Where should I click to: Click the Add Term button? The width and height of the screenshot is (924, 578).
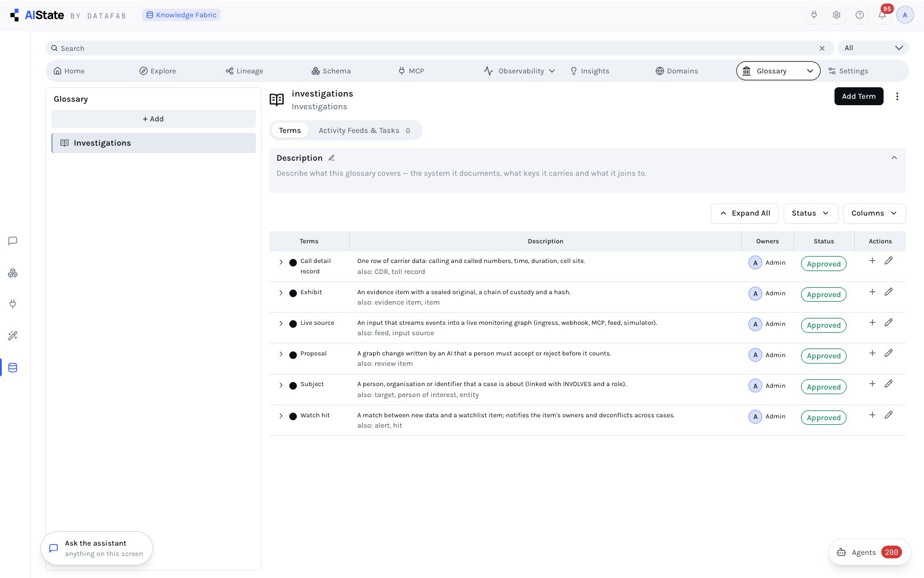coord(859,97)
